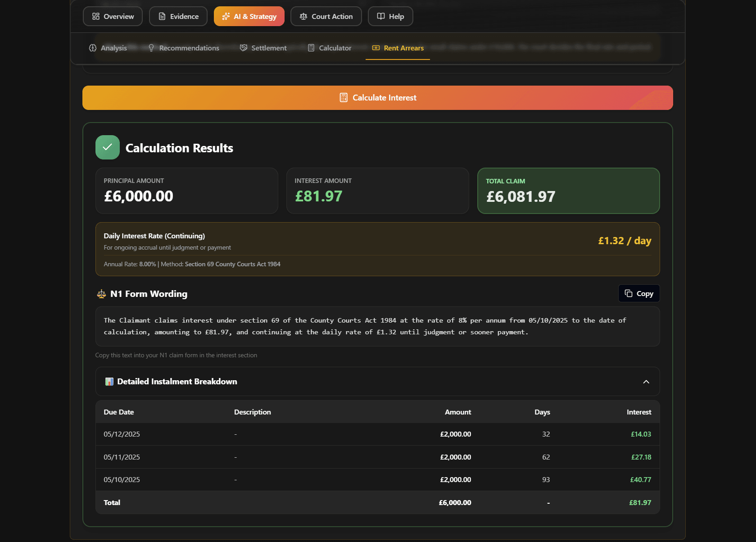
Task: Click the handshake icon beside Settlement
Action: (243, 48)
